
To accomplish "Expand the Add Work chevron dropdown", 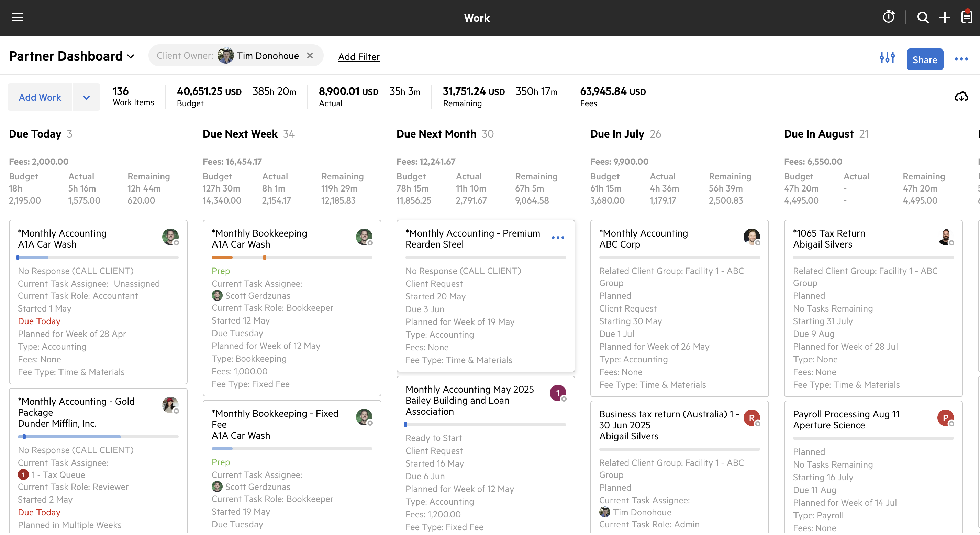I will (x=86, y=98).
